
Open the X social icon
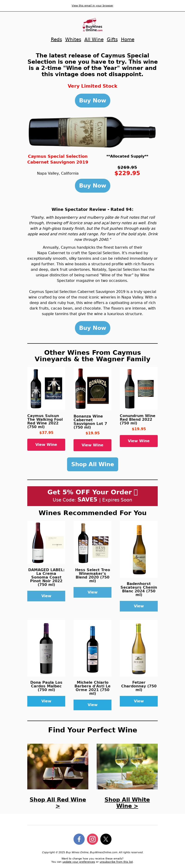click(106, 839)
